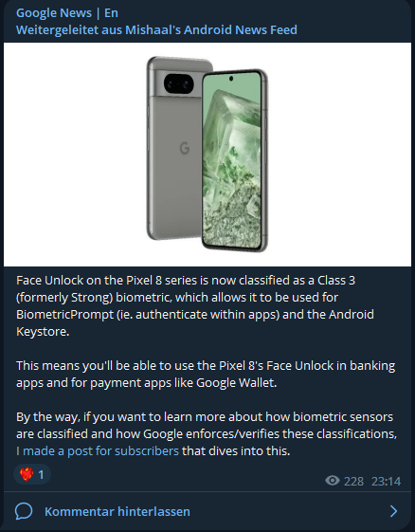Click the paragraph mentioning Google Wallet
Image resolution: width=415 pixels, height=532 pixels.
click(x=206, y=375)
